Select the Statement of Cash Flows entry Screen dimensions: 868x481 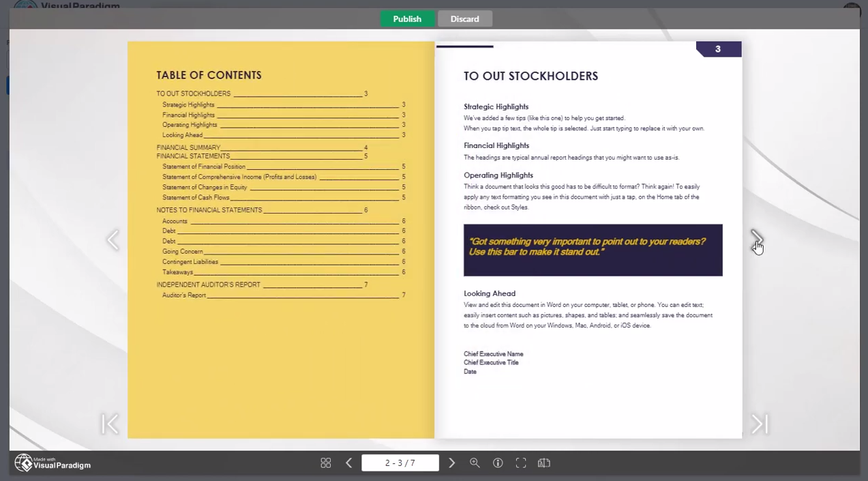[196, 197]
